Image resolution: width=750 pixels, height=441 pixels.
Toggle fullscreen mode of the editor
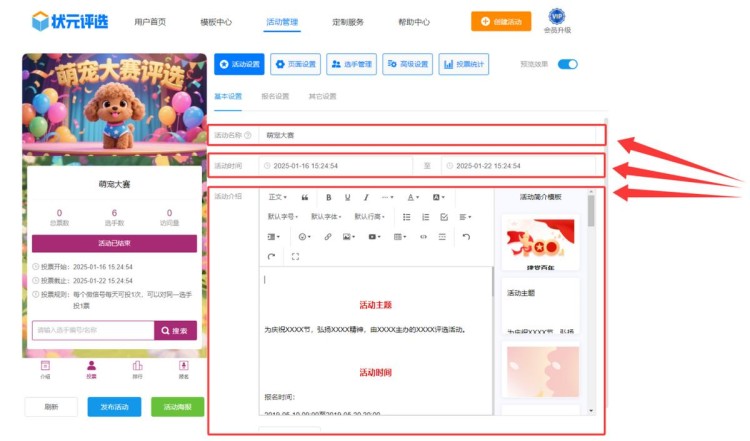click(295, 257)
